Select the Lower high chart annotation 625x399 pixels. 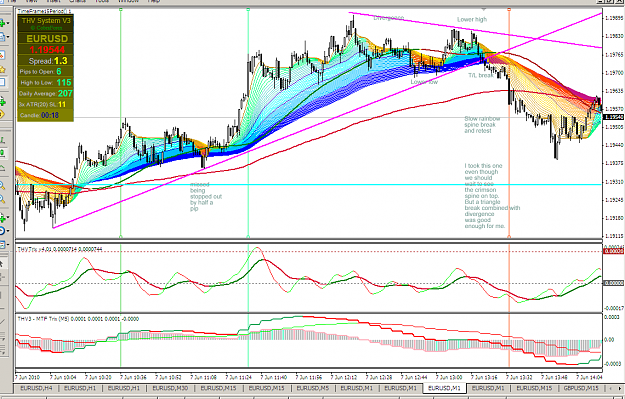pos(472,19)
